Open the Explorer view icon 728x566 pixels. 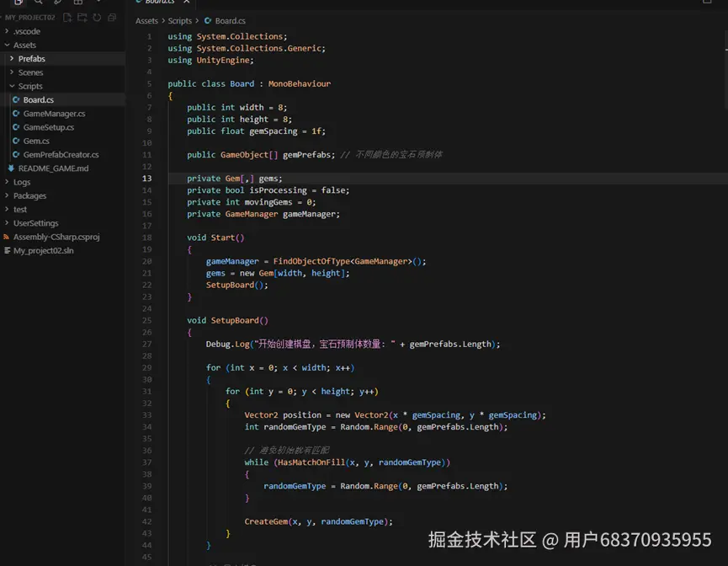tap(19, 3)
